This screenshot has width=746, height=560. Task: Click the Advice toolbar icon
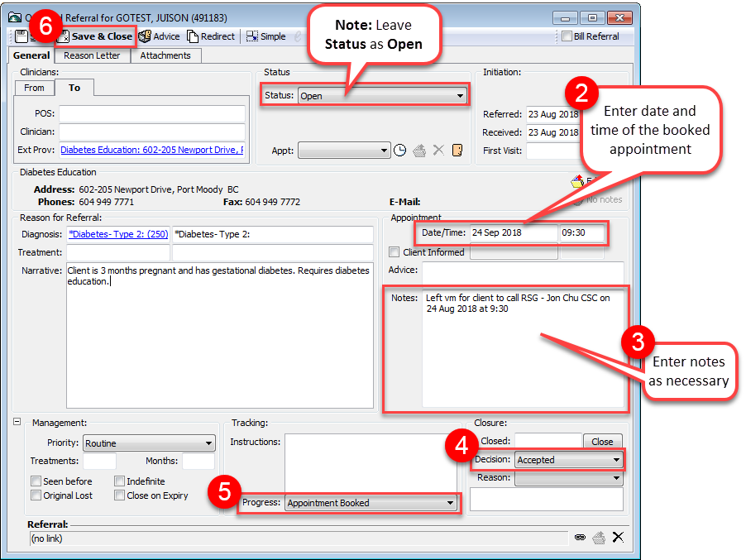[159, 36]
